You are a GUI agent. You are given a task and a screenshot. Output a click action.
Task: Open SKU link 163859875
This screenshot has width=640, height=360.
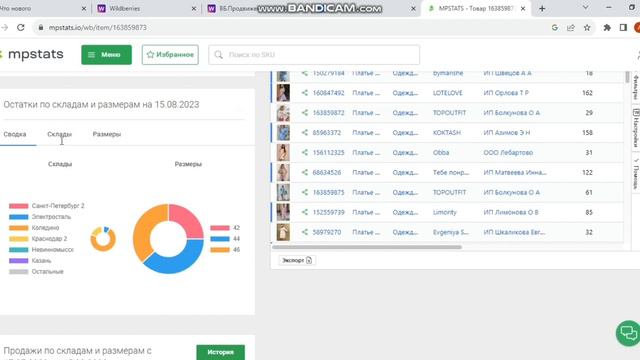click(328, 192)
